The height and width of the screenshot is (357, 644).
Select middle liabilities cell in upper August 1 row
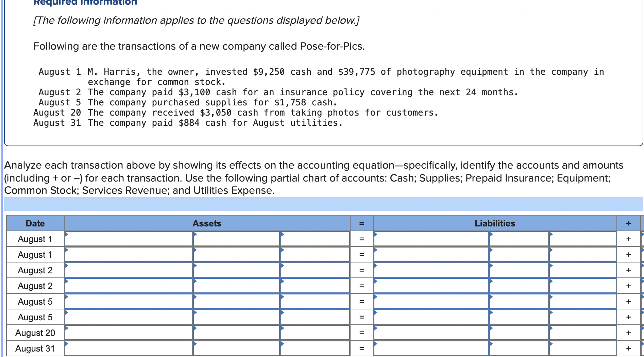519,239
